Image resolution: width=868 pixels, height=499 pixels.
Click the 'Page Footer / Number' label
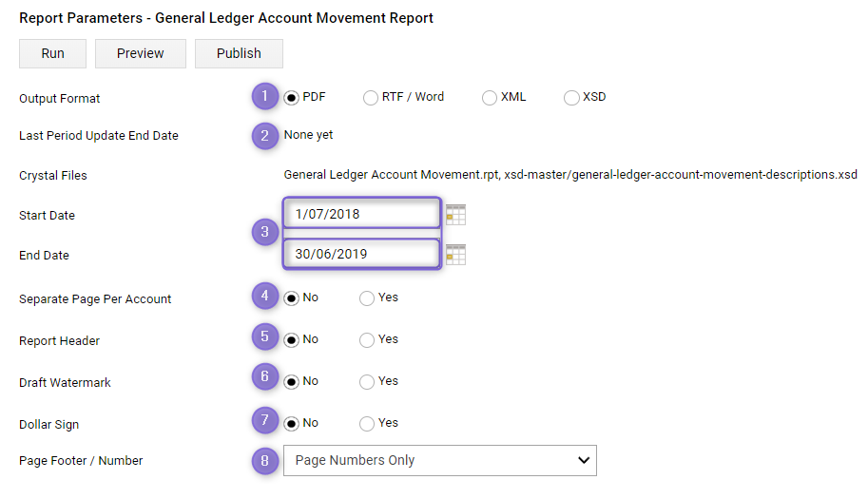[81, 460]
